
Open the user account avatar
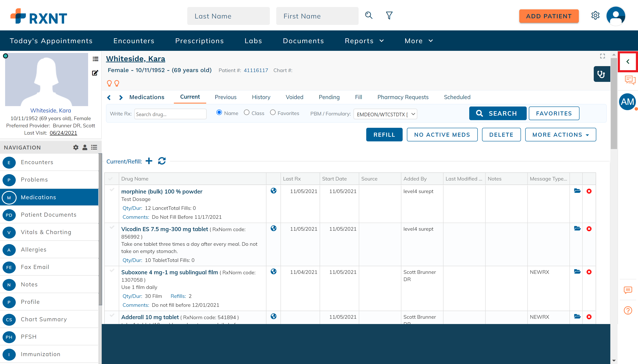pyautogui.click(x=616, y=16)
